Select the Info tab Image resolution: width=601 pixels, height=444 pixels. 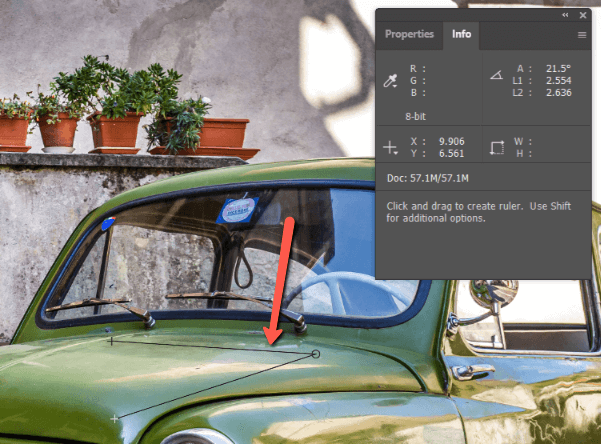(x=461, y=34)
